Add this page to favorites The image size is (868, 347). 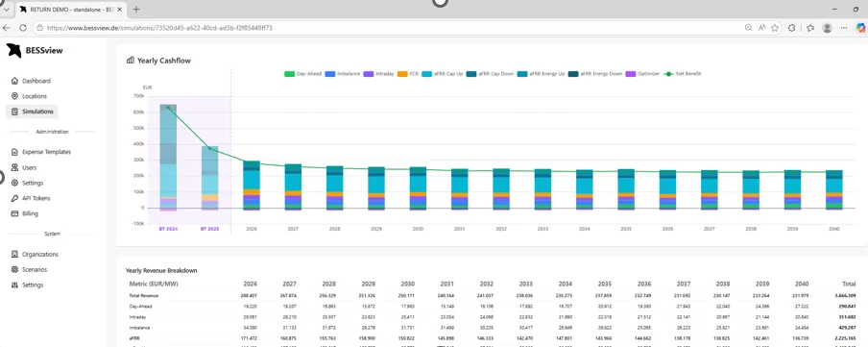click(x=775, y=28)
